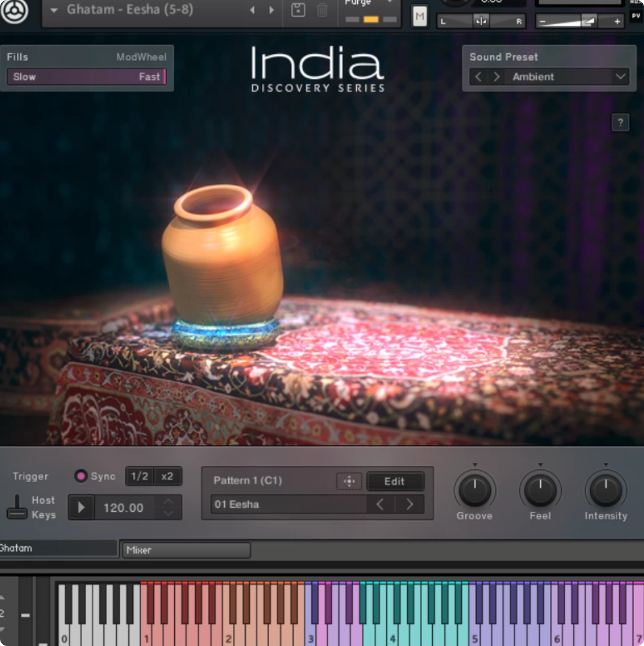Open the help question mark button

(x=620, y=123)
